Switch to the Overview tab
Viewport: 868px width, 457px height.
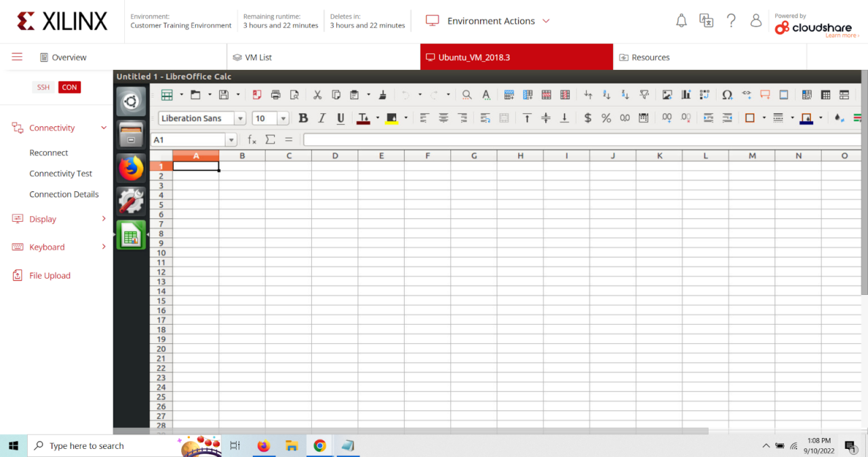[63, 58]
